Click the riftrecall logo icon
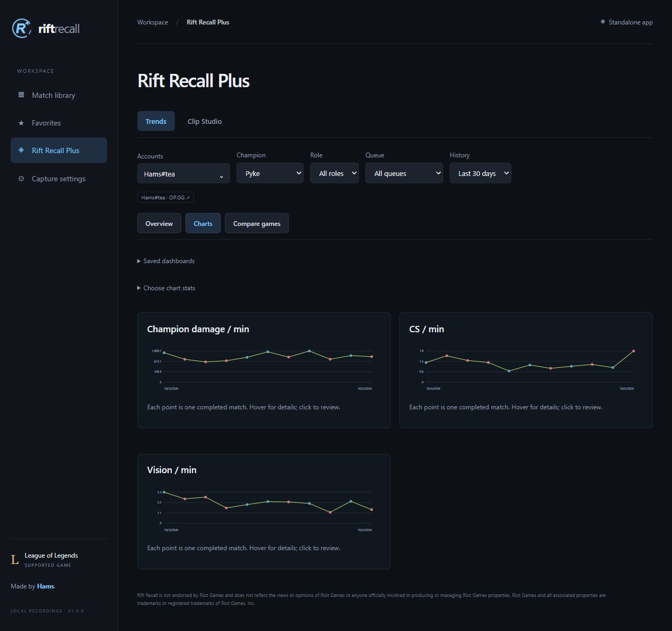 coord(21,28)
